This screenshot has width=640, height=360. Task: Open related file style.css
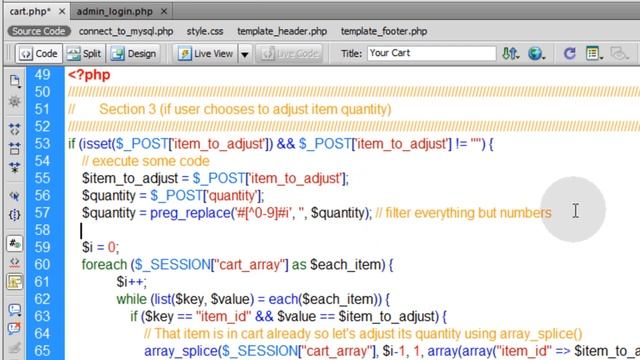(x=205, y=31)
